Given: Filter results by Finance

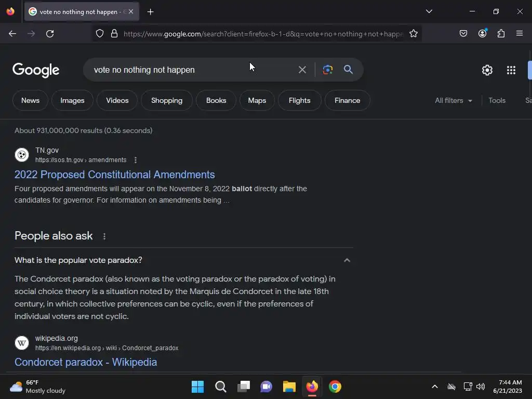Looking at the screenshot, I should click(348, 100).
